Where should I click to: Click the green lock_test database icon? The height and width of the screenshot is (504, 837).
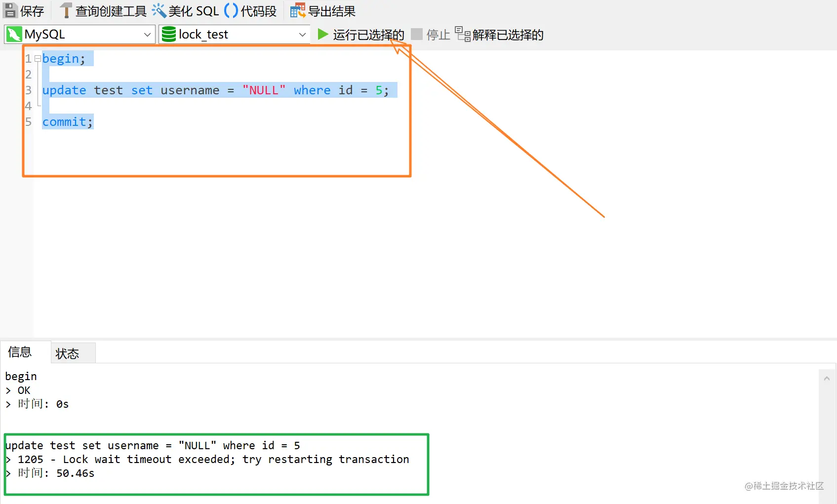(169, 34)
